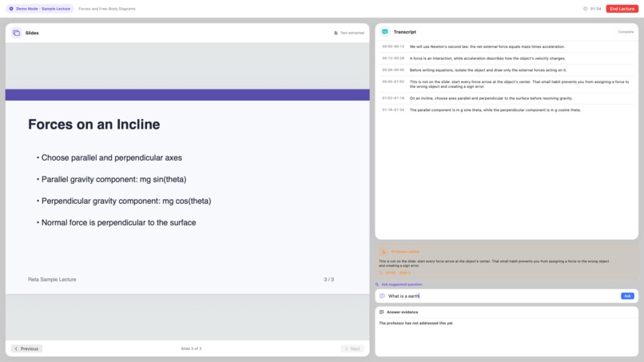Click the 00:28-00:45 timestamp

(x=393, y=70)
